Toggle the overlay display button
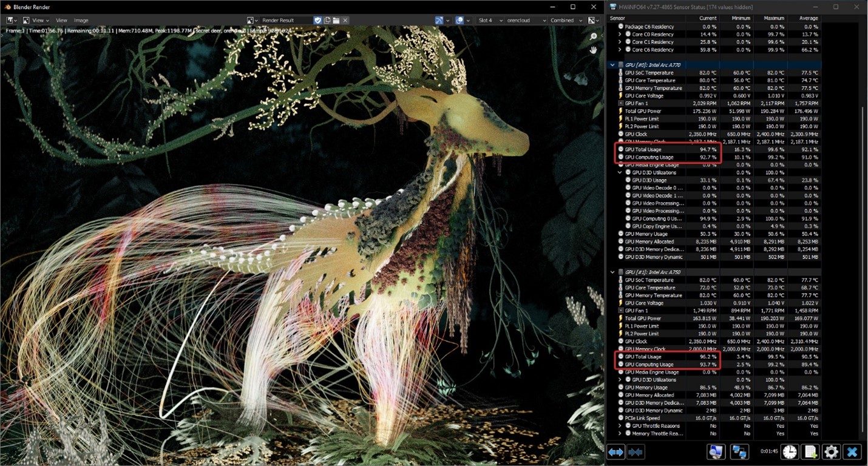This screenshot has height=466, width=868. 459,20
